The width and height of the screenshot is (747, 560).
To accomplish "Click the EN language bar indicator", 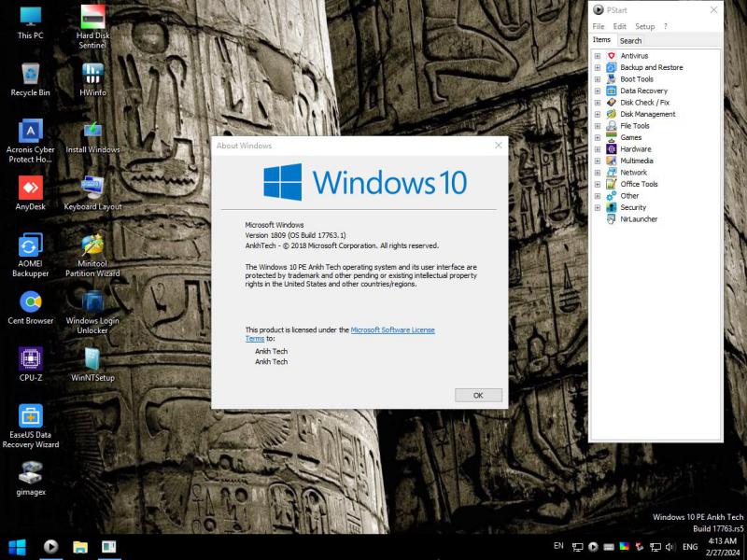I will coord(558,546).
